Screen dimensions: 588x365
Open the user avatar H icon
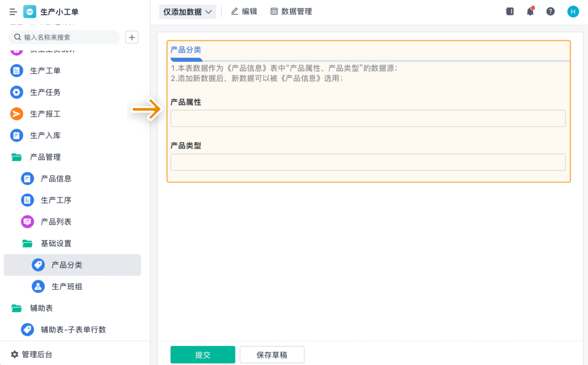tap(573, 12)
